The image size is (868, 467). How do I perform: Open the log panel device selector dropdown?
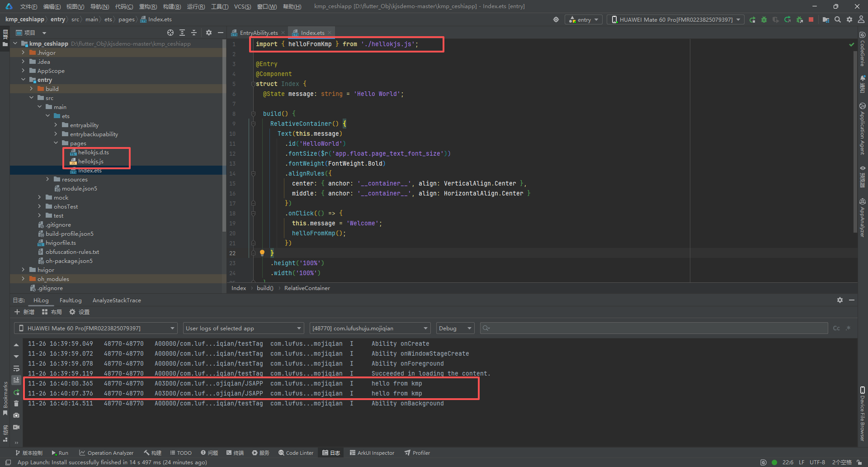point(95,328)
